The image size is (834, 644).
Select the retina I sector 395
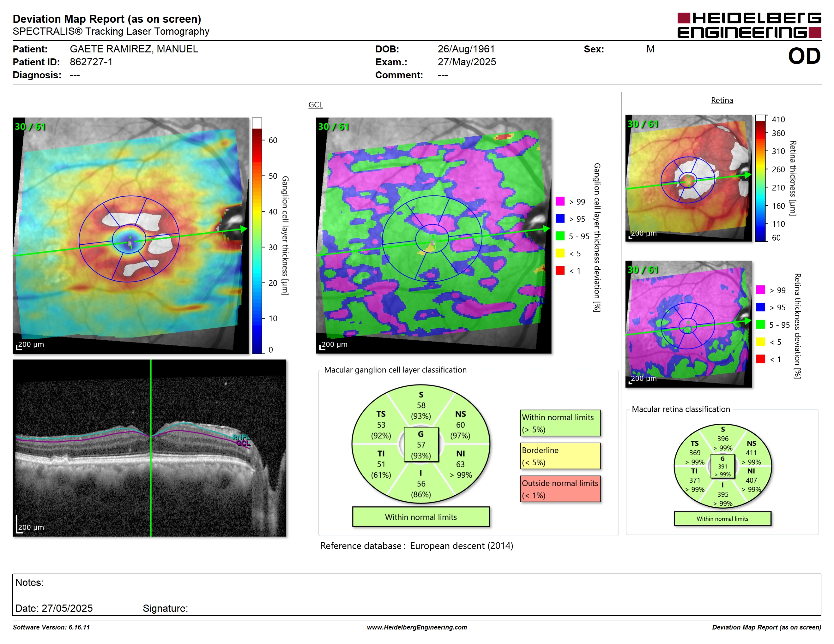(x=722, y=494)
